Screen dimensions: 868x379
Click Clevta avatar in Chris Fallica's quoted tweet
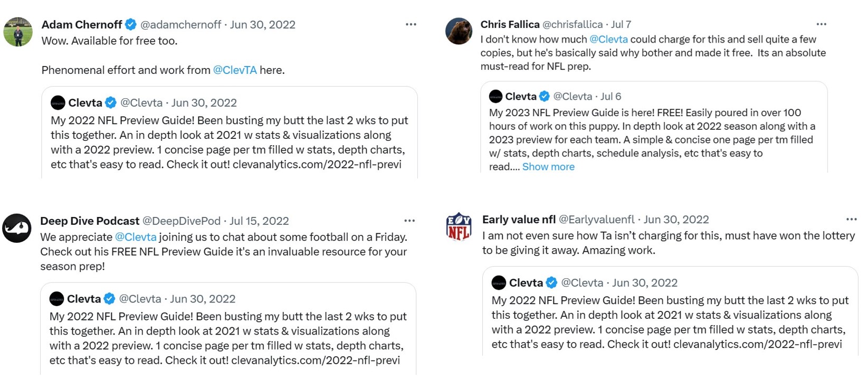coord(496,97)
